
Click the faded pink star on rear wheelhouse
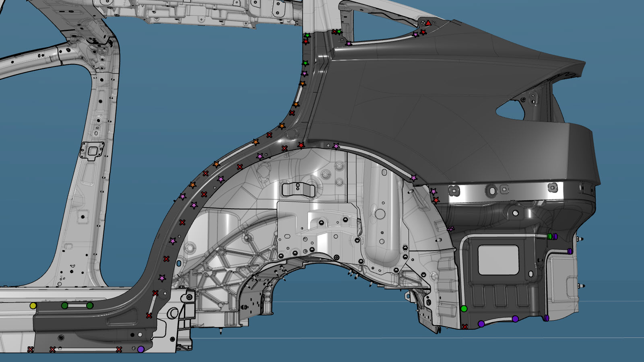tap(450, 229)
